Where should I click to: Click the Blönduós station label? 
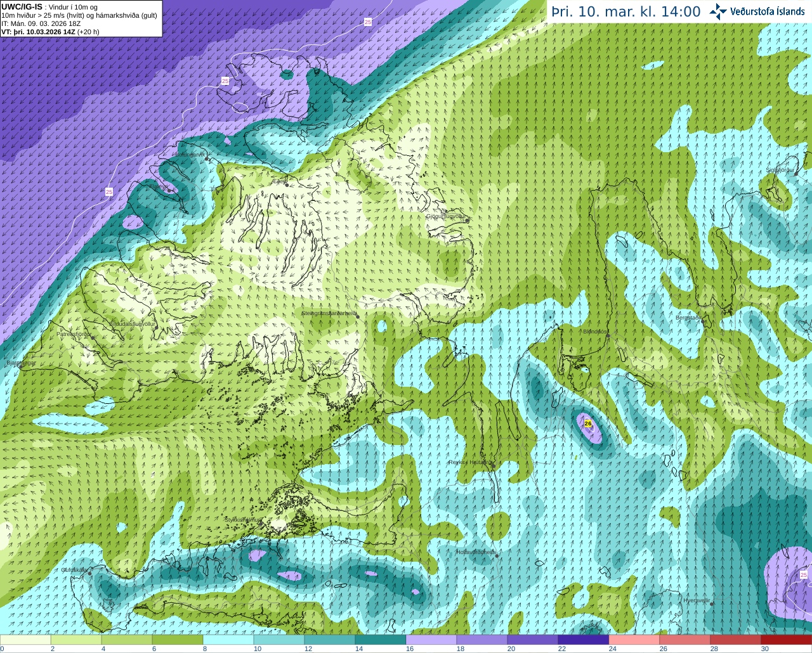pos(595,332)
